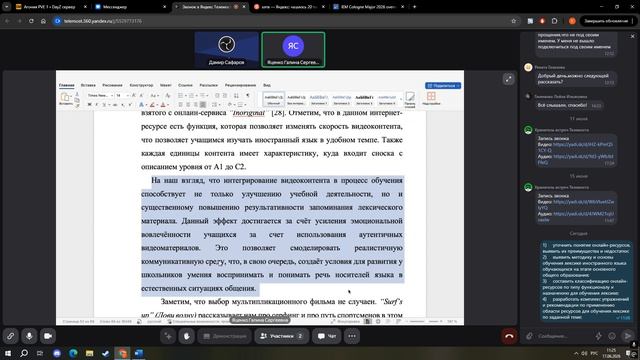Open the Рецензирование ribbon tab in Word
Screen dimensions: 640x360
[240, 85]
